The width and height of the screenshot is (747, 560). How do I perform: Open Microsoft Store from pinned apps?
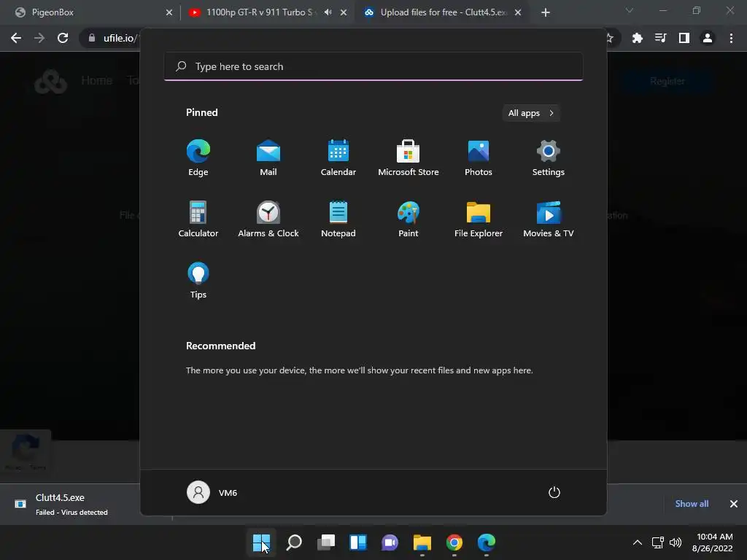coord(409,157)
